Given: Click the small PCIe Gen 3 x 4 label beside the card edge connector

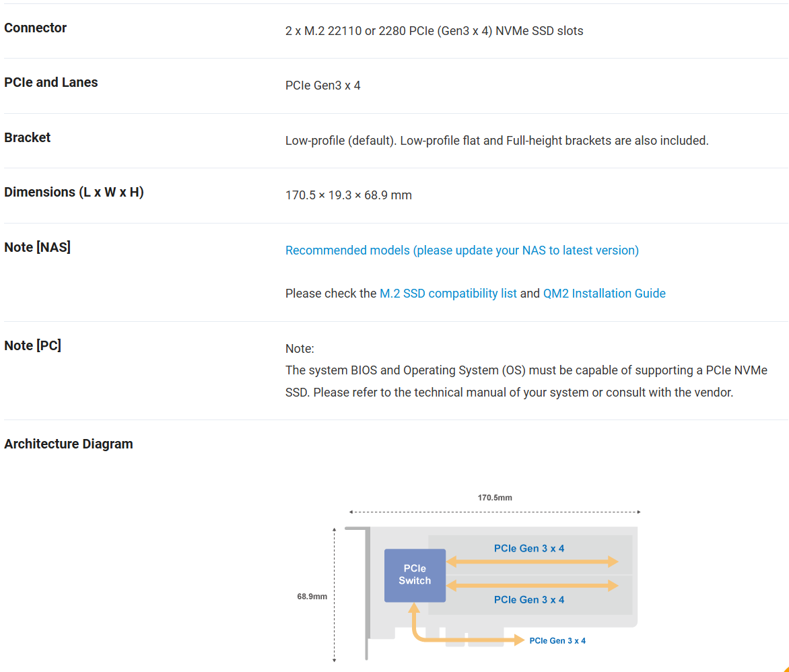Looking at the screenshot, I should (x=557, y=641).
